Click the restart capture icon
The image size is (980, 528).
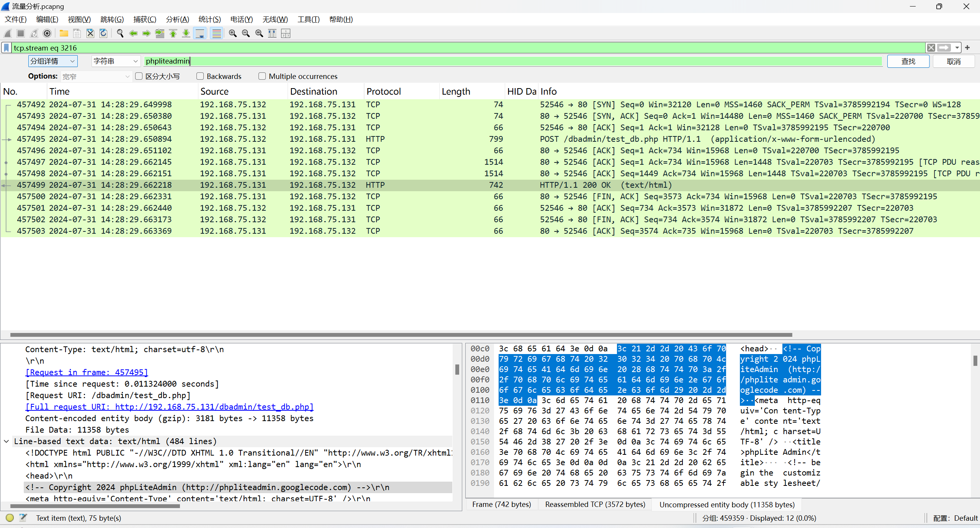pyautogui.click(x=34, y=33)
